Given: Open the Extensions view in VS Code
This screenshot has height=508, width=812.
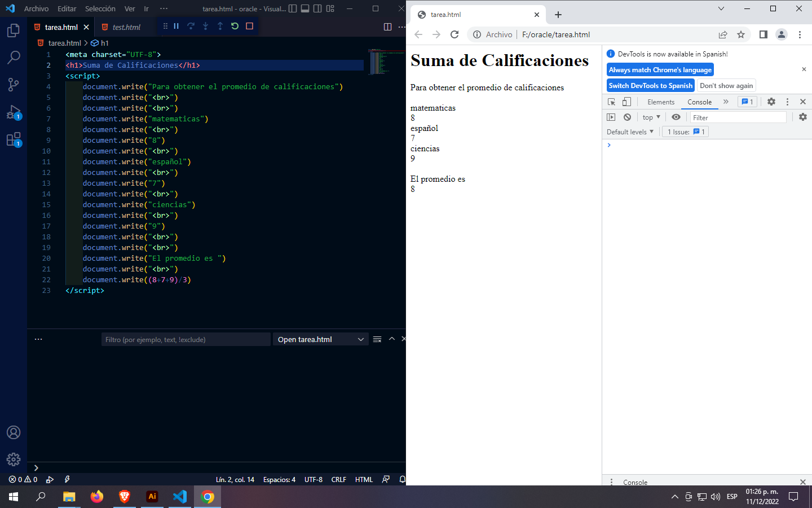Looking at the screenshot, I should pos(14,139).
